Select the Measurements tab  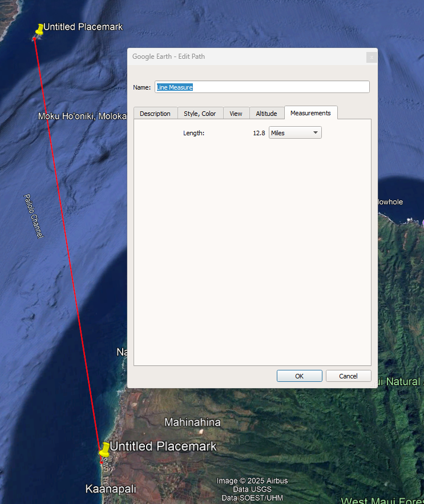tap(310, 113)
